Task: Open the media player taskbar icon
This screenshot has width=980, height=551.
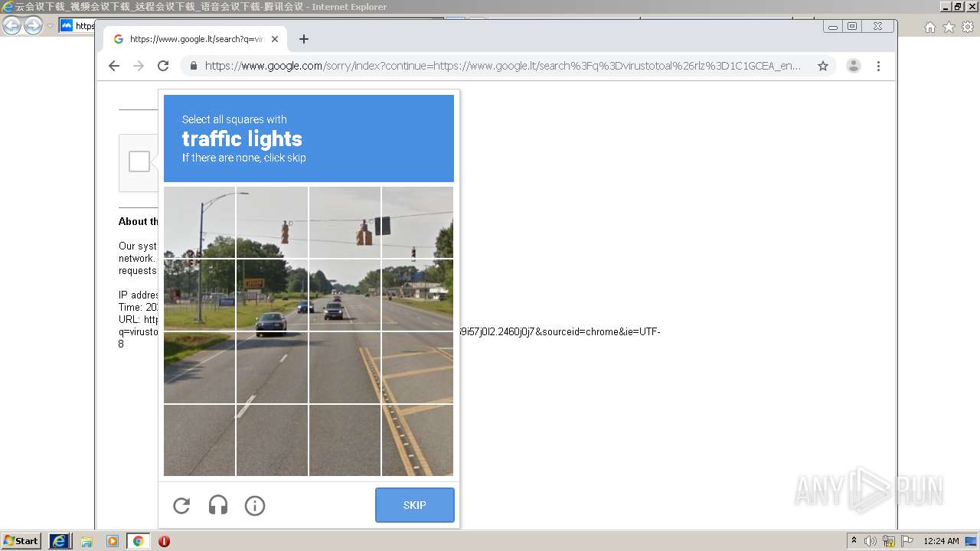Action: pyautogui.click(x=113, y=541)
